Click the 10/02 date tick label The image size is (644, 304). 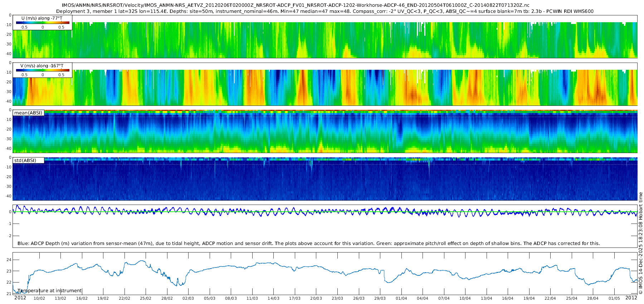[x=39, y=298]
